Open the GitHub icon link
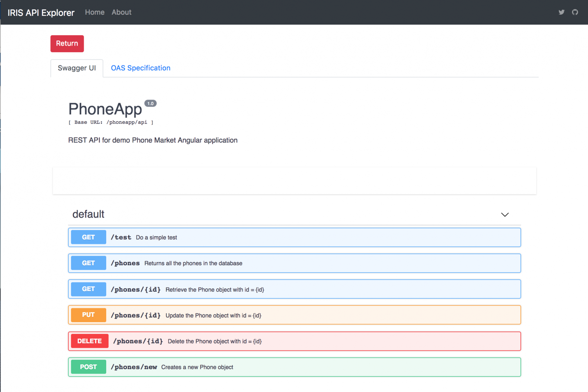The width and height of the screenshot is (588, 392). (x=575, y=12)
